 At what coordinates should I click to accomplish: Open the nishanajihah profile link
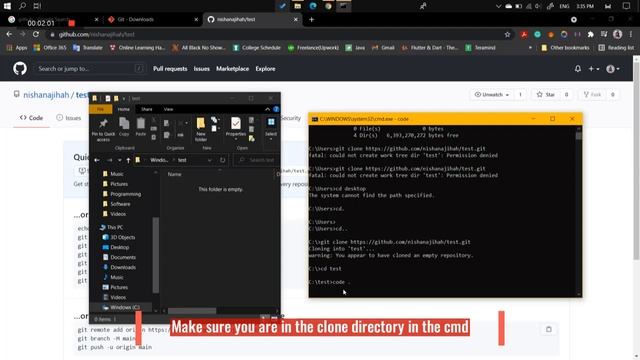pos(46,95)
